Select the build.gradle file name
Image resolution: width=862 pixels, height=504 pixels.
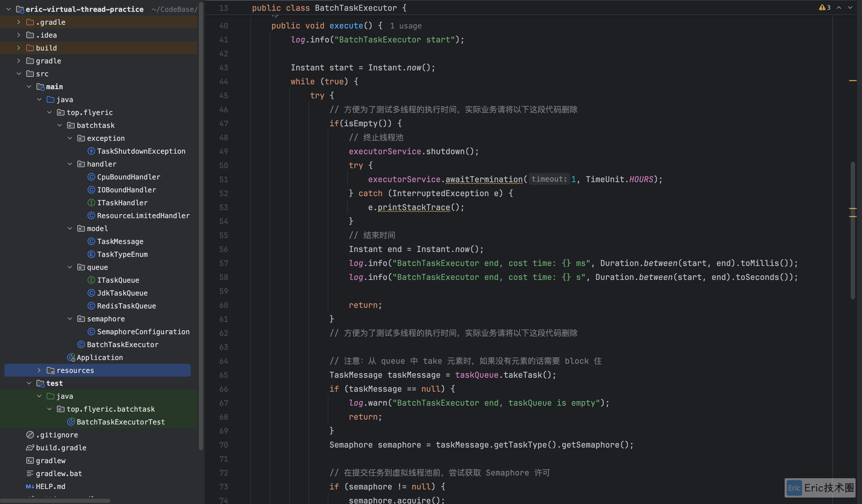(x=61, y=448)
